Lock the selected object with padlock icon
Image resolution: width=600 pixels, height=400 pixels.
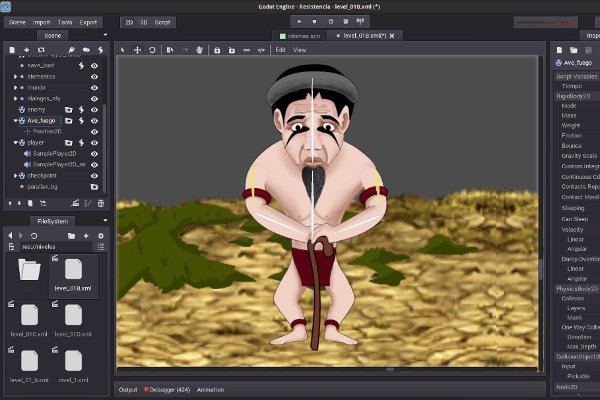coord(217,50)
